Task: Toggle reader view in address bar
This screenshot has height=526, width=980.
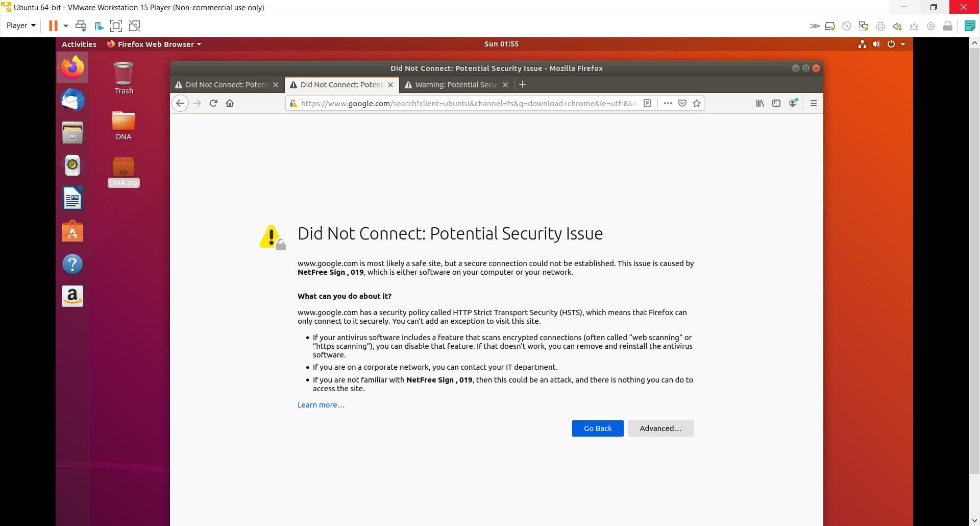Action: 647,103
